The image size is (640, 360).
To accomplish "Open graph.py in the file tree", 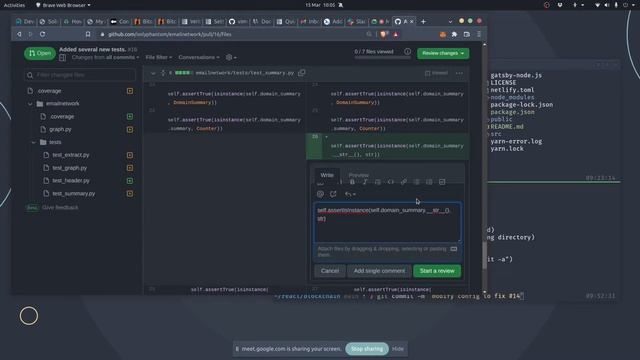I will click(60, 129).
